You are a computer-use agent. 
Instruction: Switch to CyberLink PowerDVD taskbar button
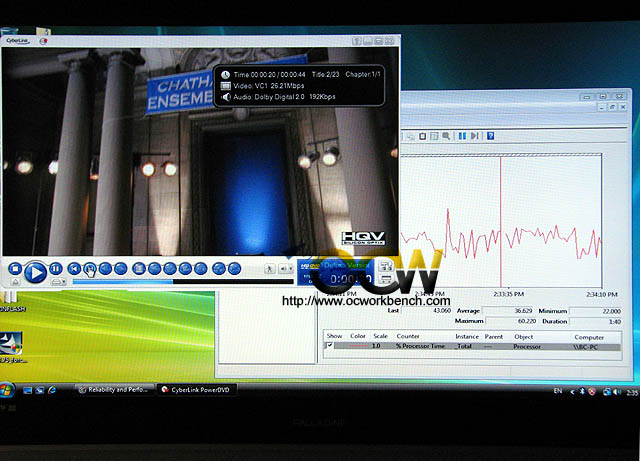[x=196, y=390]
